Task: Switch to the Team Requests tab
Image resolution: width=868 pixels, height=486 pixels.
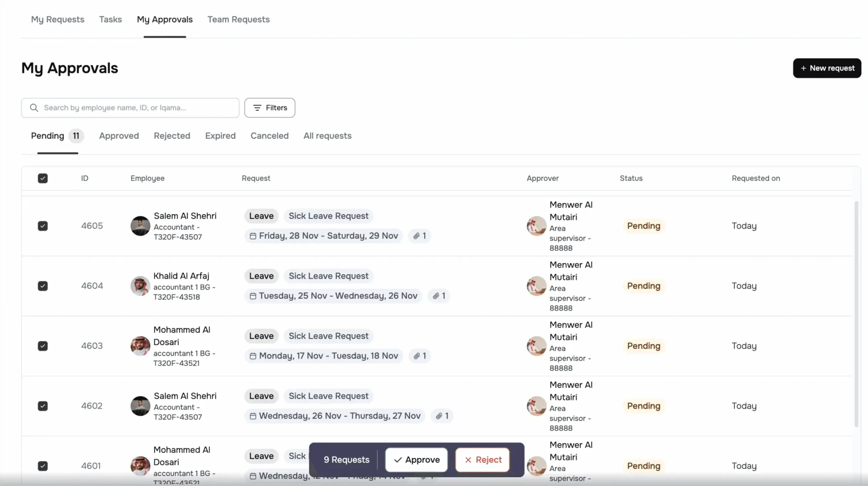Action: (x=238, y=19)
